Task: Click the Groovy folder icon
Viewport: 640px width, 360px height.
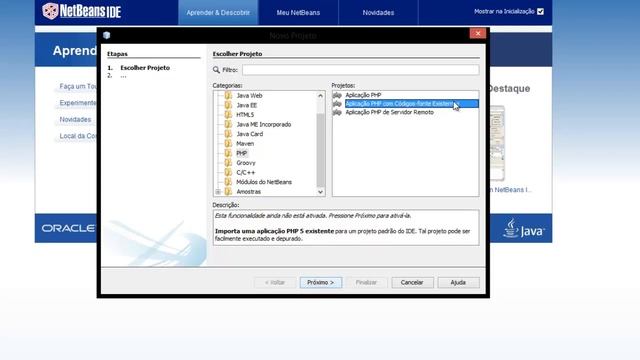Action: tap(228, 162)
